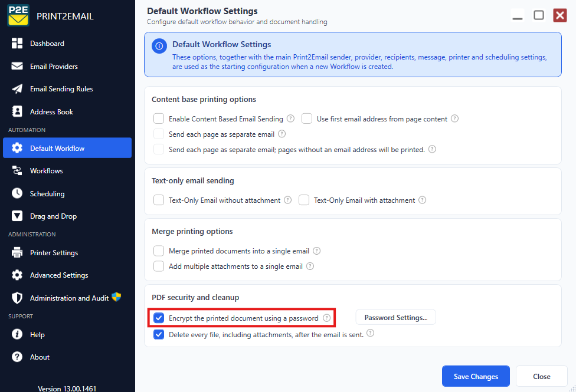Toggle Delete every file after email is sent
The width and height of the screenshot is (576, 392).
[x=159, y=334]
